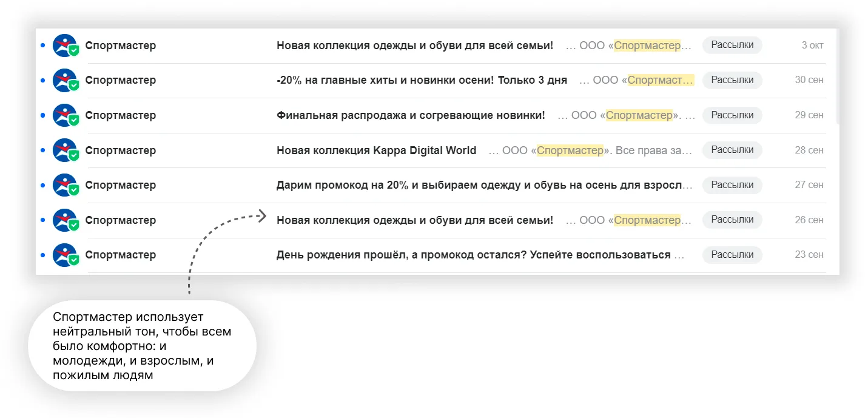Toggle the unread dot on the 28 сен email
The height and width of the screenshot is (418, 868).
point(42,150)
